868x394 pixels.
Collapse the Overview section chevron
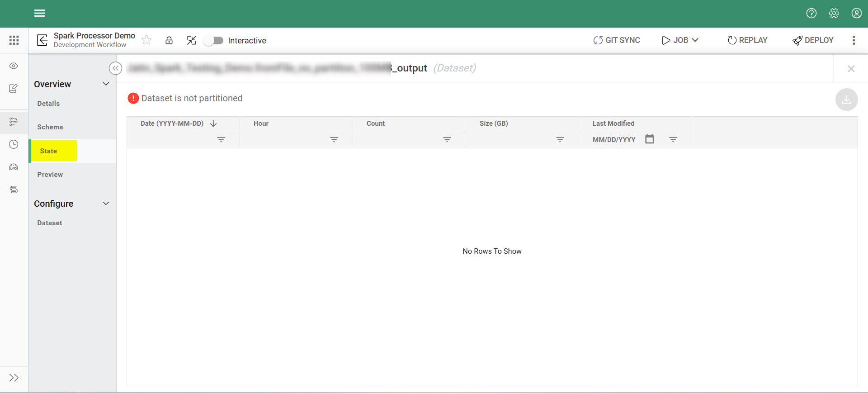click(x=106, y=84)
